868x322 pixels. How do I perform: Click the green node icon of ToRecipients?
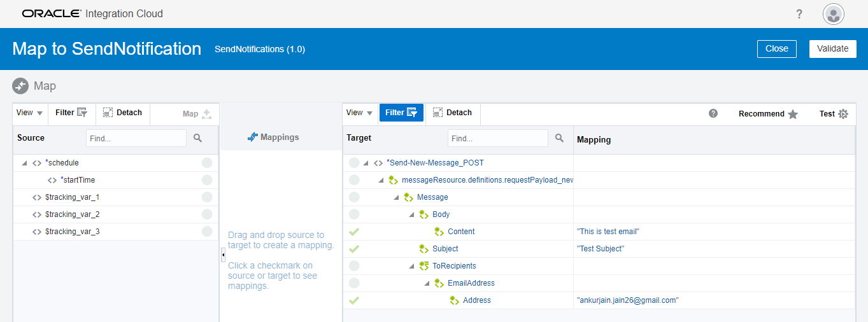pyautogui.click(x=423, y=266)
